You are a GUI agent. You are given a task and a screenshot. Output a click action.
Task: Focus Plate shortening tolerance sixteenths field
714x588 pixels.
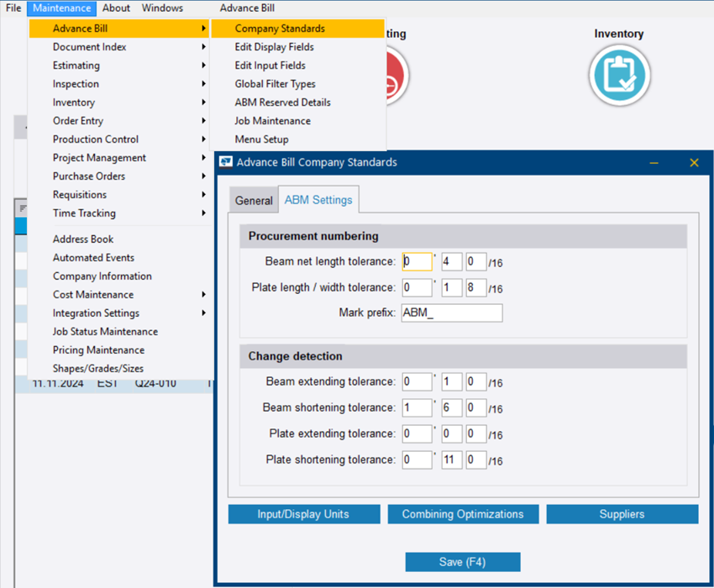click(x=476, y=459)
